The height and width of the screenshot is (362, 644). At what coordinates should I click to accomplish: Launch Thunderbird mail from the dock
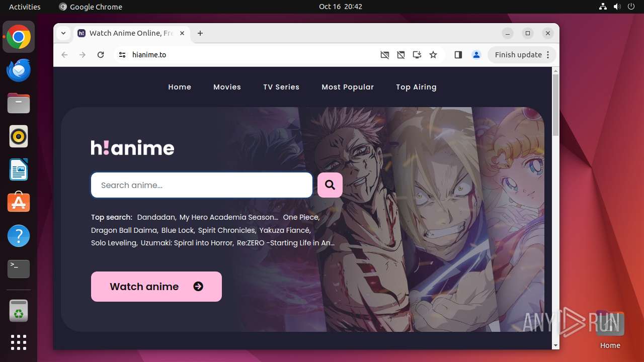(x=19, y=70)
